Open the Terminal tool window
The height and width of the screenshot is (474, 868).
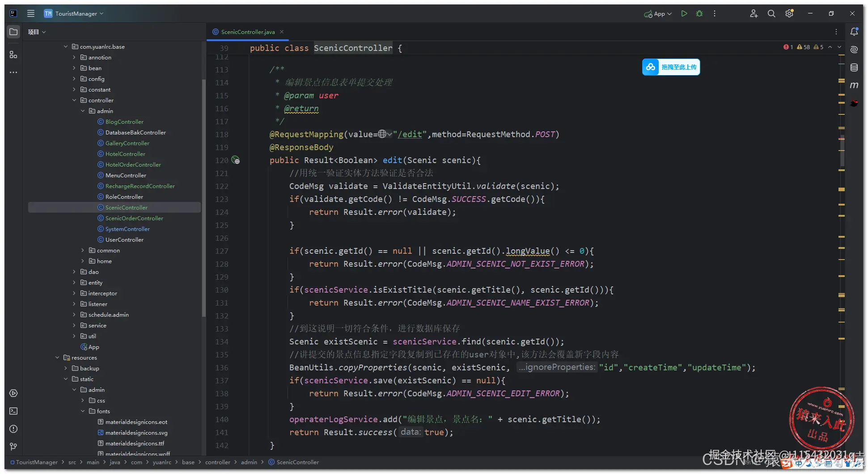13,411
